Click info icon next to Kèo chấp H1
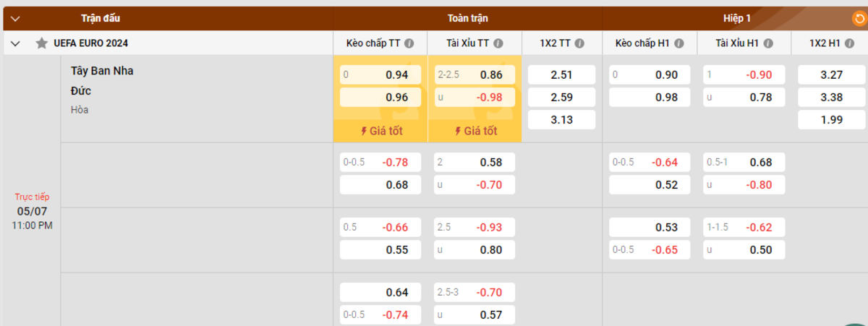This screenshot has height=326, width=868. (x=678, y=43)
